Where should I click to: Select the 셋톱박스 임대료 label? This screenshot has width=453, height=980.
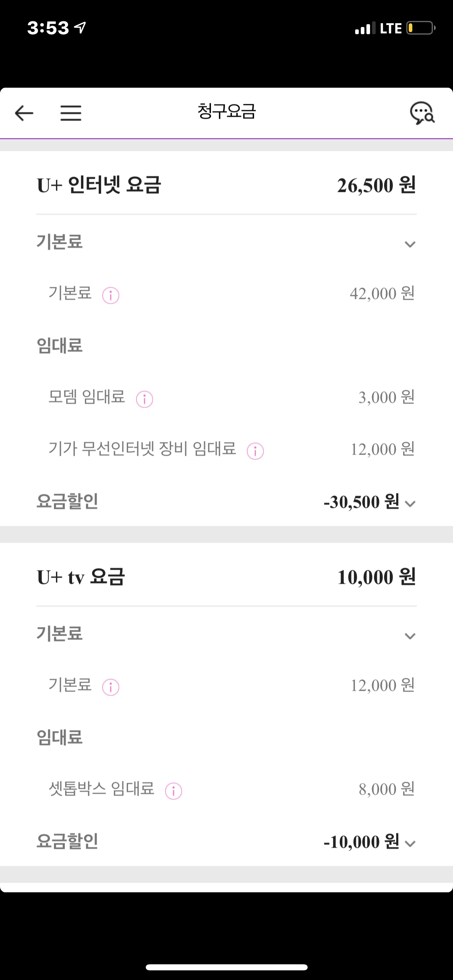coord(101,789)
